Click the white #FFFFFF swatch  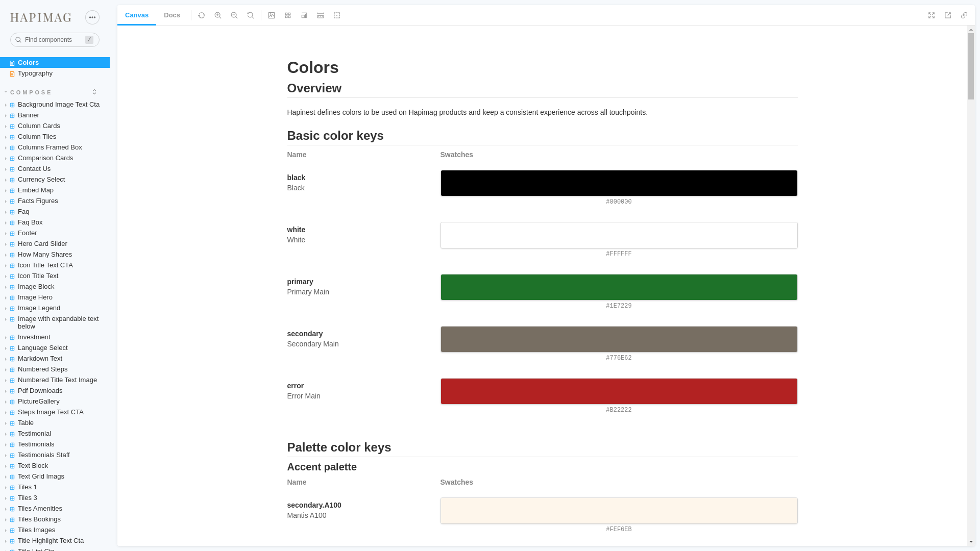coord(619,235)
